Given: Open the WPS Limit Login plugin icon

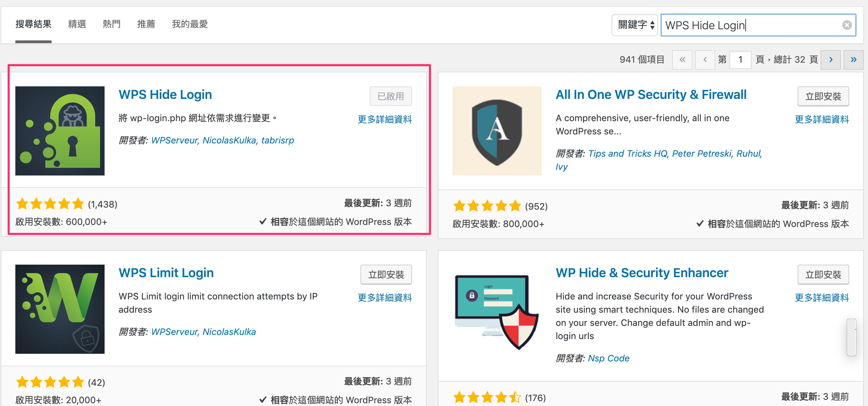Looking at the screenshot, I should click(x=60, y=309).
